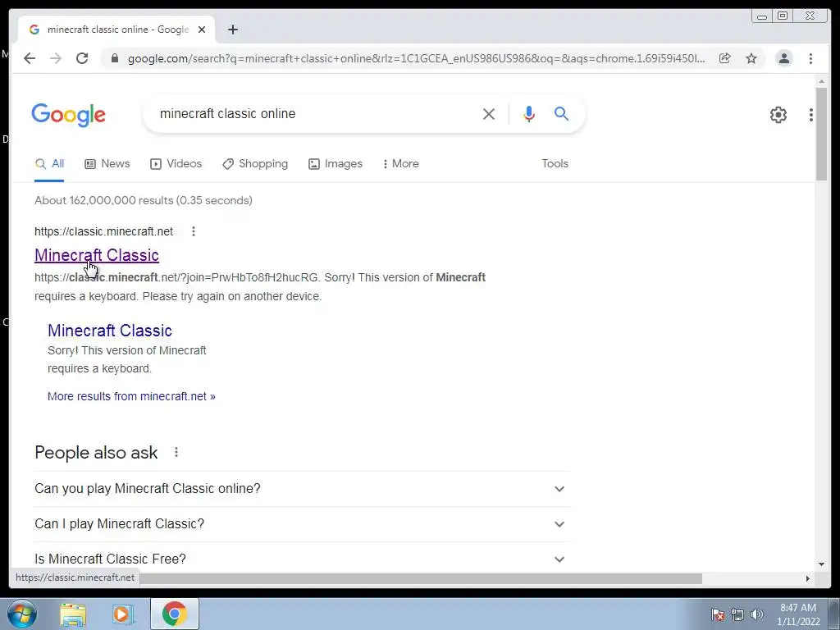Click the browser address bar URL
This screenshot has width=840, height=630.
tap(416, 58)
